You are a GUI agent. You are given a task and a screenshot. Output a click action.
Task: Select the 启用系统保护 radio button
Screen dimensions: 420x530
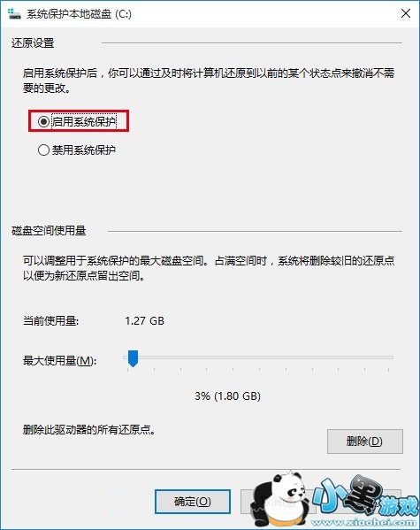coord(43,121)
